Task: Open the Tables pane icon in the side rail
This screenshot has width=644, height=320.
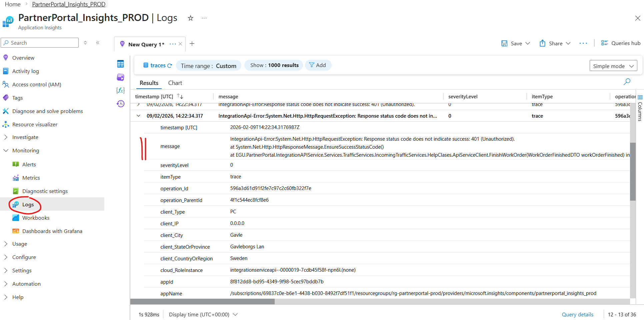Action: [x=120, y=64]
